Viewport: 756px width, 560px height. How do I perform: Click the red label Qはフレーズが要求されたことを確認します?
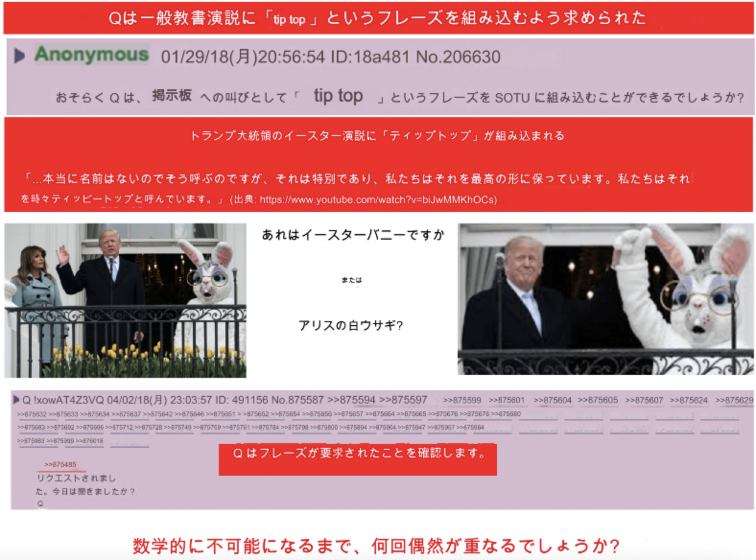click(358, 459)
